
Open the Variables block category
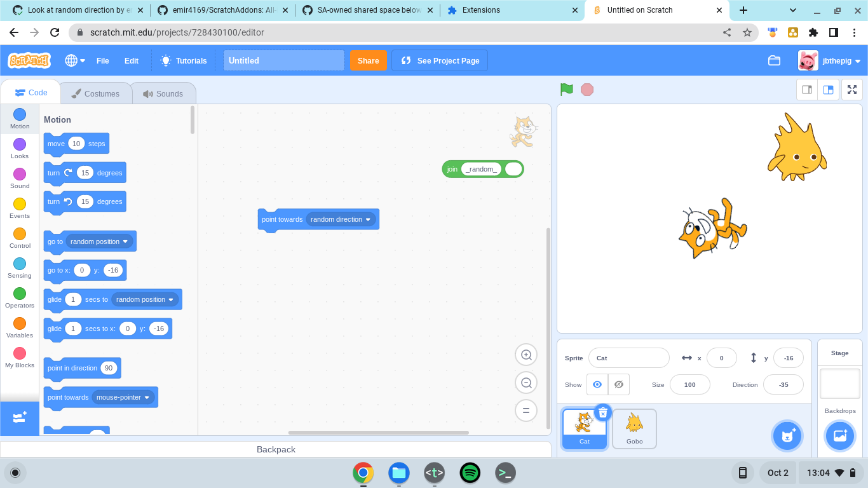pyautogui.click(x=19, y=326)
